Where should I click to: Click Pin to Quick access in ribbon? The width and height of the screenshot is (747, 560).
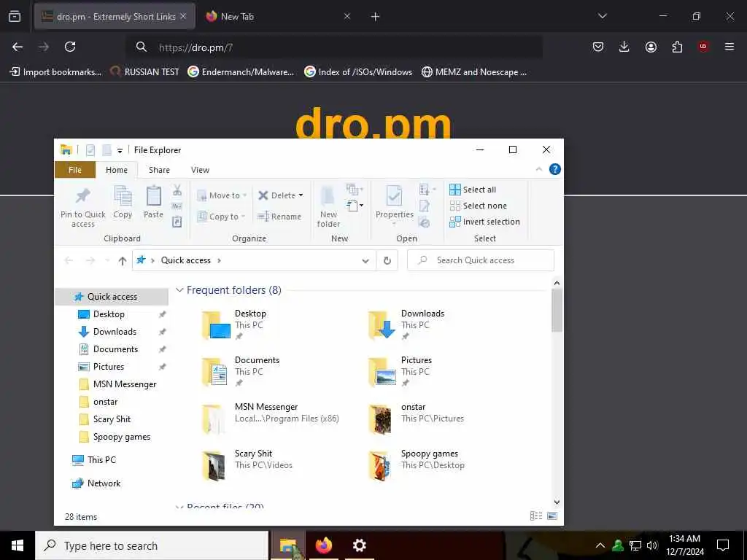pos(83,206)
